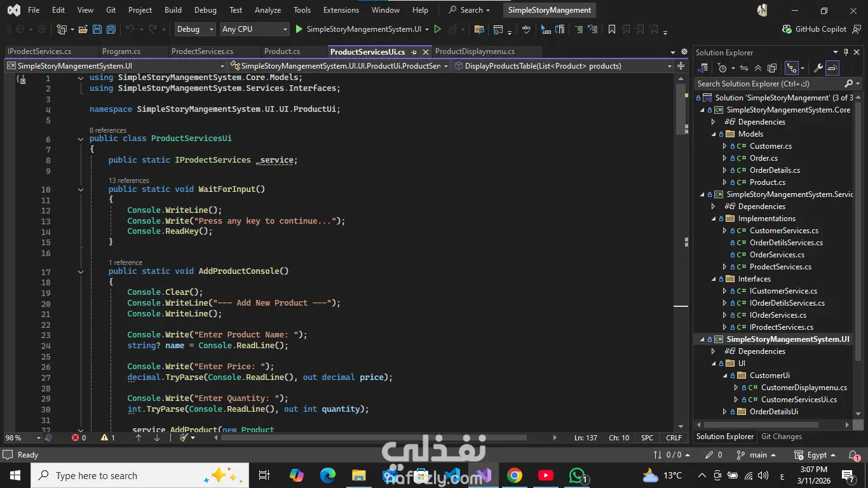Viewport: 868px width, 488px height.
Task: Click the yellow warning count icon
Action: click(105, 438)
